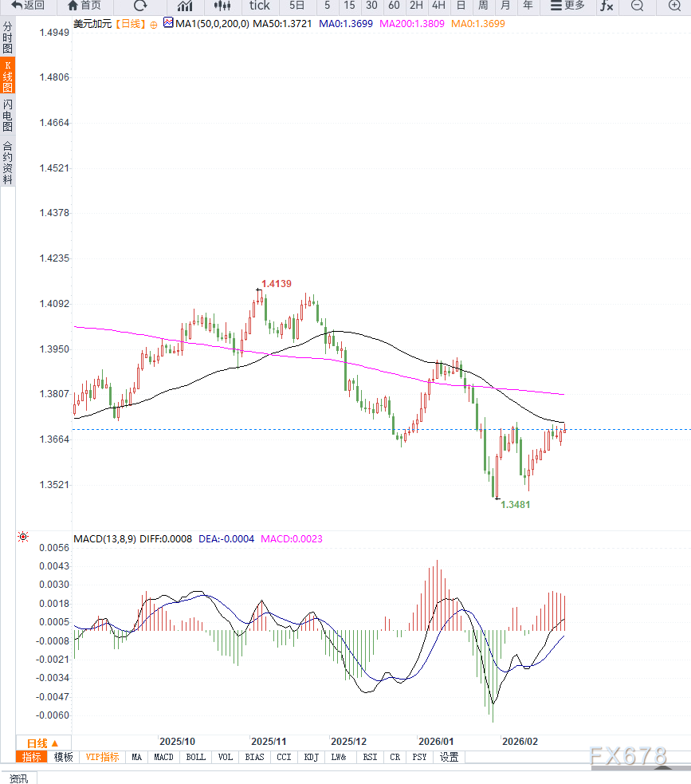Viewport: 691px width, 784px height.
Task: Open the 日线 period dropdown at bottom left
Action: click(43, 743)
